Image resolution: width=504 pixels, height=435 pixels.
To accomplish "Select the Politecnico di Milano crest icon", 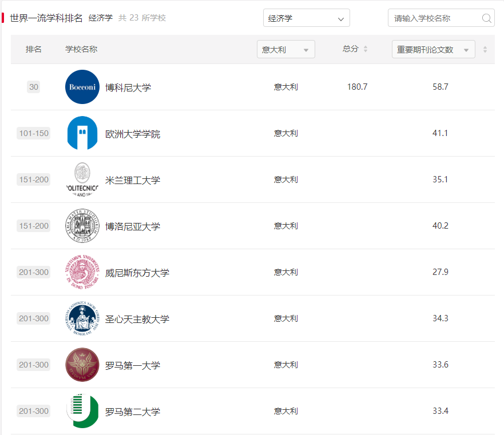I will click(82, 179).
